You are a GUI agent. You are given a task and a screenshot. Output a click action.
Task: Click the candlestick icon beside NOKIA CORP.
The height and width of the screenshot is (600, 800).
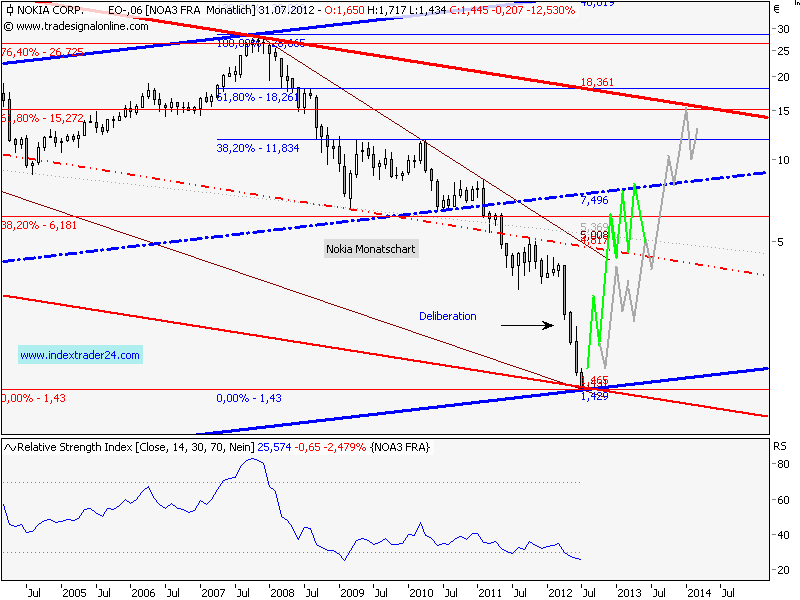(x=10, y=10)
